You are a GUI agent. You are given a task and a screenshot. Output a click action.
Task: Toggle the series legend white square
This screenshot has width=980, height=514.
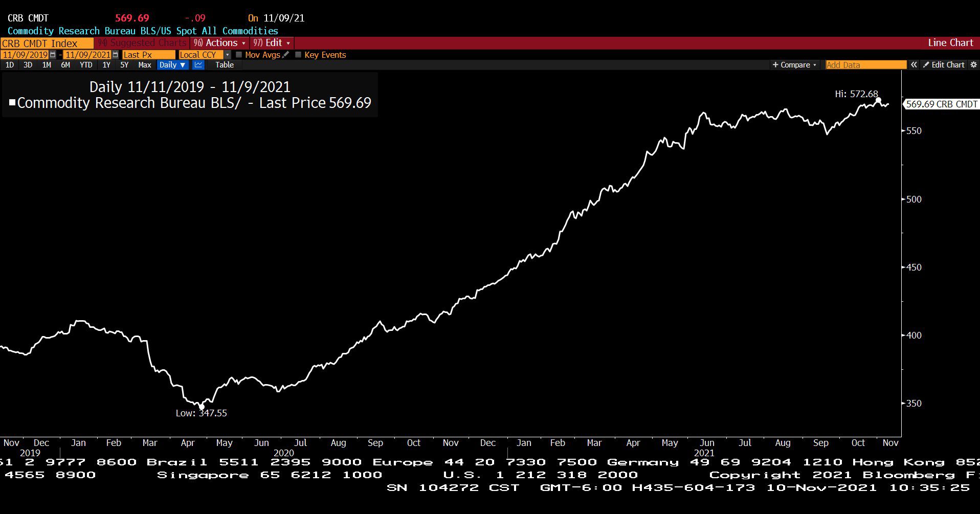[12, 103]
